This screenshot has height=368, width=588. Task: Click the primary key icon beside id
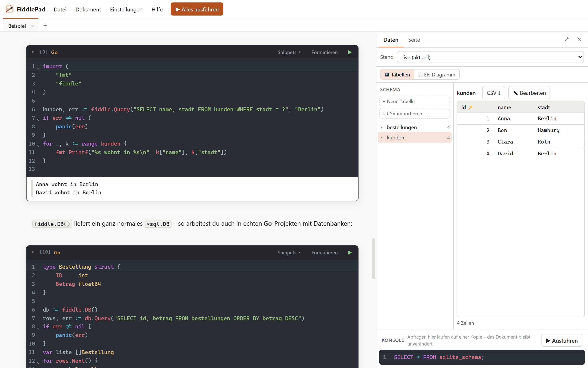(470, 108)
